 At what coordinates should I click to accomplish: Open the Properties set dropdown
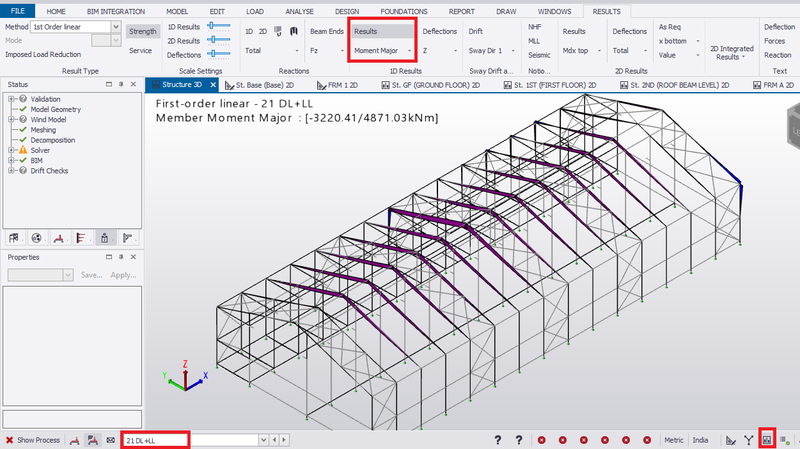point(68,275)
